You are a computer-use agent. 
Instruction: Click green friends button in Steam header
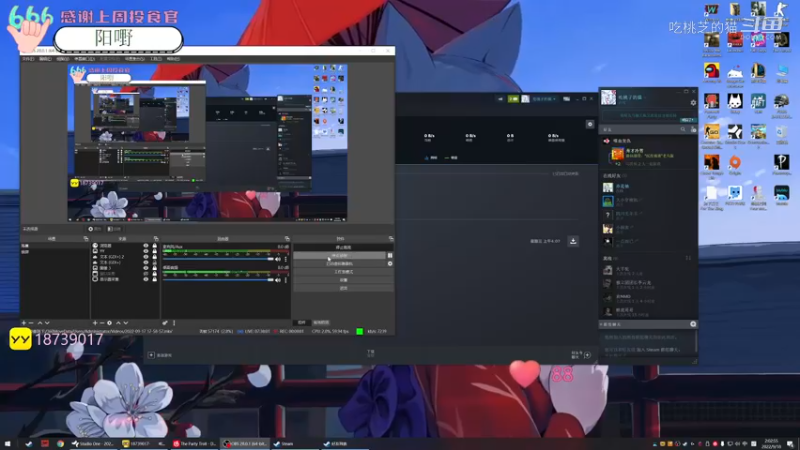tap(513, 99)
